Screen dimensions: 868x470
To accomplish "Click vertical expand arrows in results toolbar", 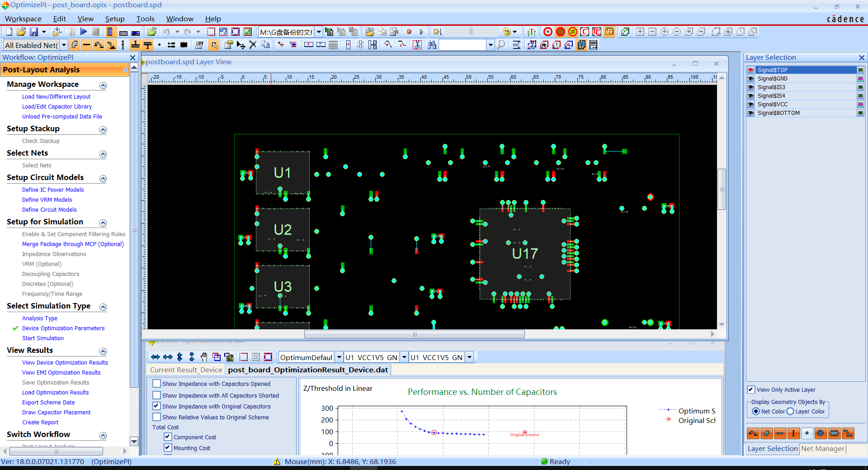I will pos(179,357).
